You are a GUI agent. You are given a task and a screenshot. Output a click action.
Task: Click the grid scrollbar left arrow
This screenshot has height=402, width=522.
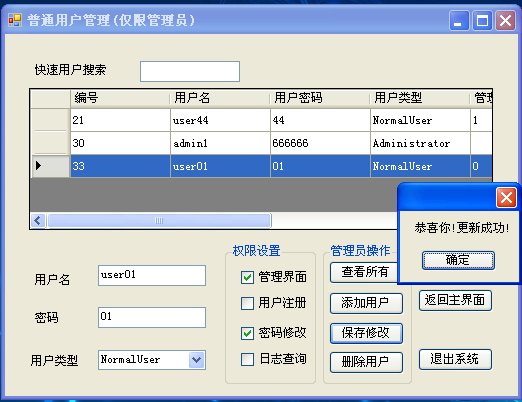click(x=38, y=220)
